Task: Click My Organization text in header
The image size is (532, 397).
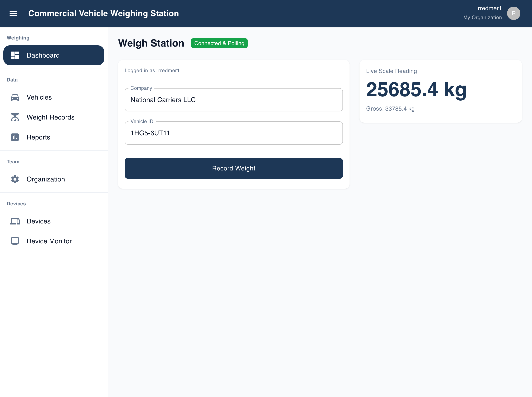Action: (482, 17)
